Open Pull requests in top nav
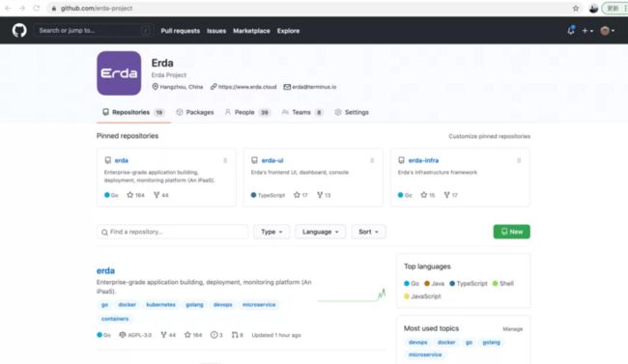Viewport: 628px width, 364px height. [181, 31]
